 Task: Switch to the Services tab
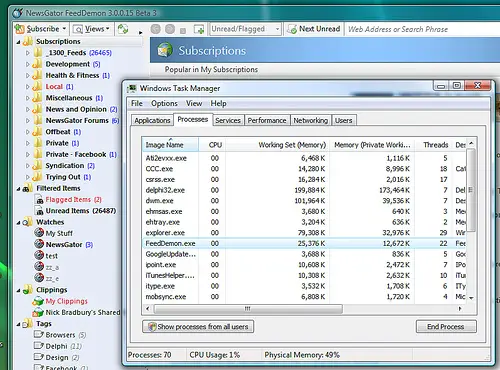click(228, 120)
